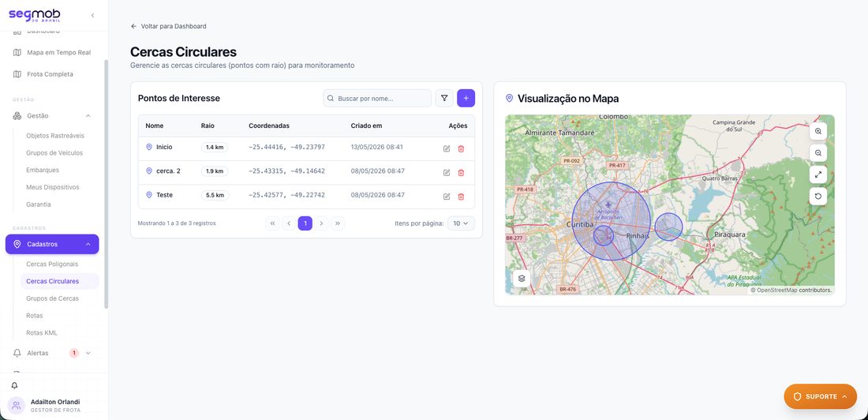Click the 1.4 km radius badge
The image size is (868, 420).
(x=215, y=148)
